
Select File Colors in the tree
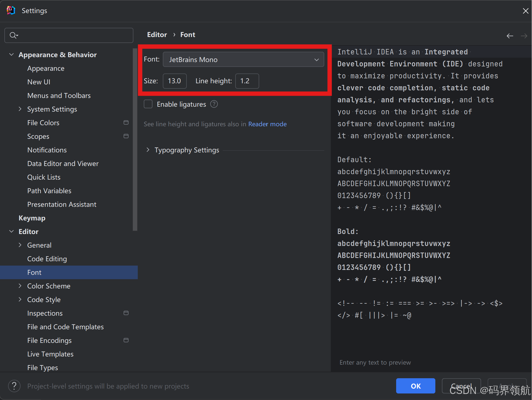click(x=43, y=123)
